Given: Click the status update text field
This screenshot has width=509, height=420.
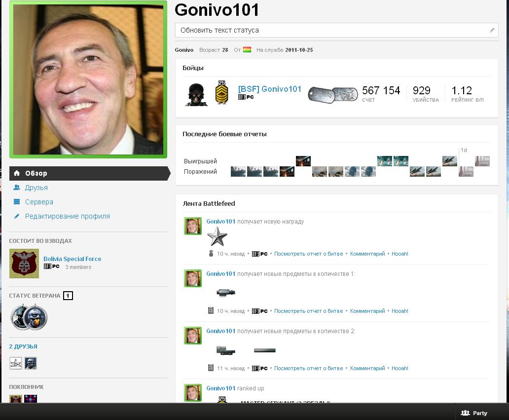Looking at the screenshot, I should tap(330, 30).
